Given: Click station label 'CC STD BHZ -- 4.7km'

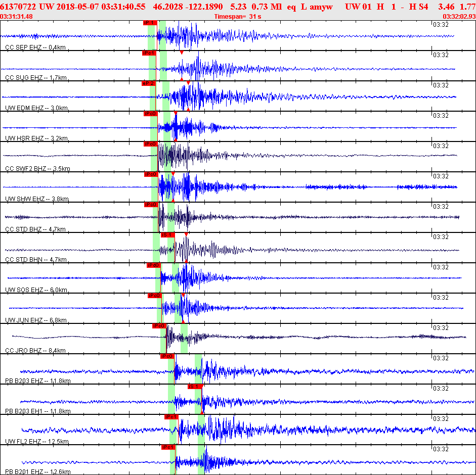Looking at the screenshot, I should (35, 229).
